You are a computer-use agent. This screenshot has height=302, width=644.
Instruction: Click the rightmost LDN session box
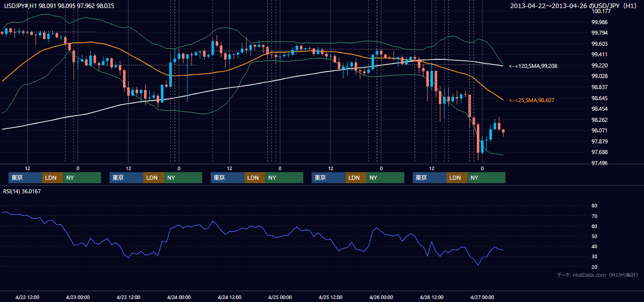pyautogui.click(x=457, y=178)
